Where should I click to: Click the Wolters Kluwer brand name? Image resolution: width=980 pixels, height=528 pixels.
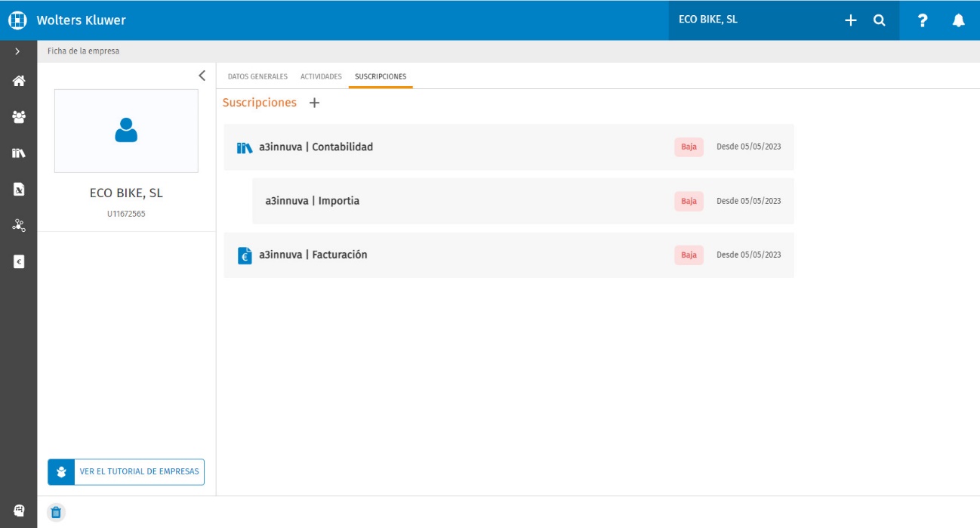(82, 20)
